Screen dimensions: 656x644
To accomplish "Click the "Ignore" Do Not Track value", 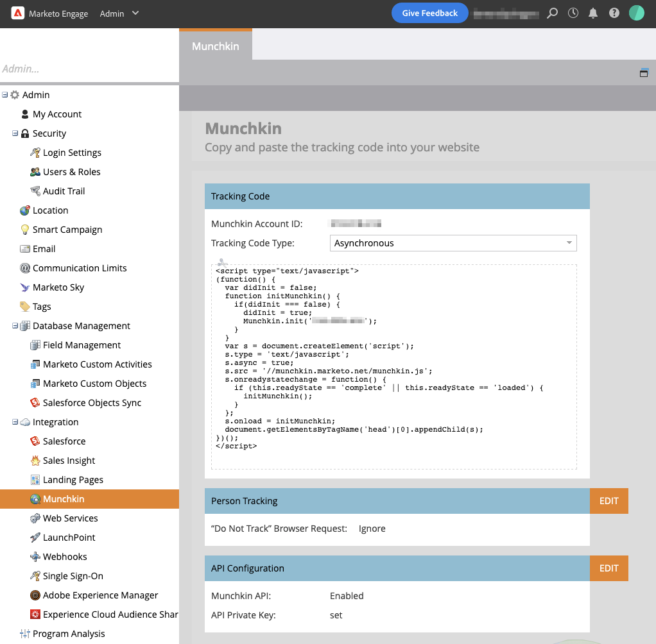I will pyautogui.click(x=372, y=529).
